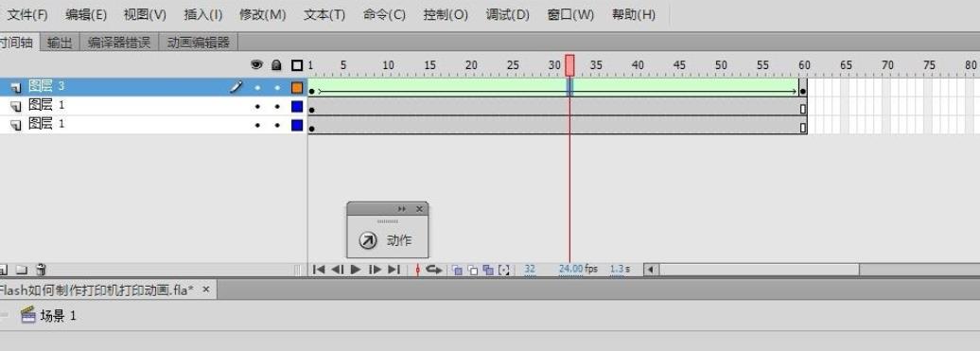This screenshot has width=980, height=351.
Task: Step forward one frame
Action: [375, 270]
